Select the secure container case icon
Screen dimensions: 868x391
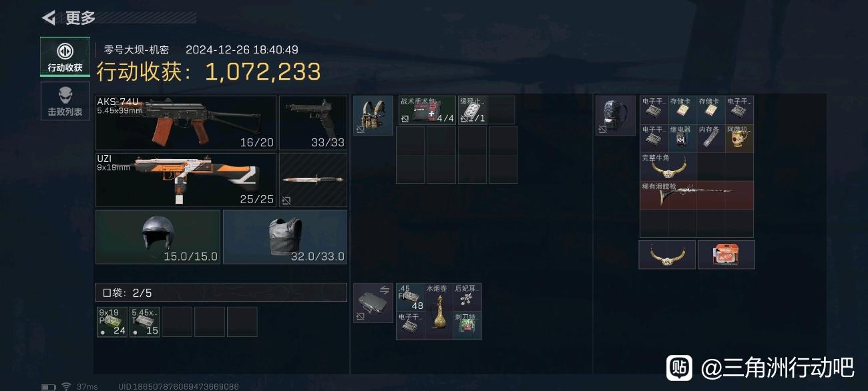[373, 303]
